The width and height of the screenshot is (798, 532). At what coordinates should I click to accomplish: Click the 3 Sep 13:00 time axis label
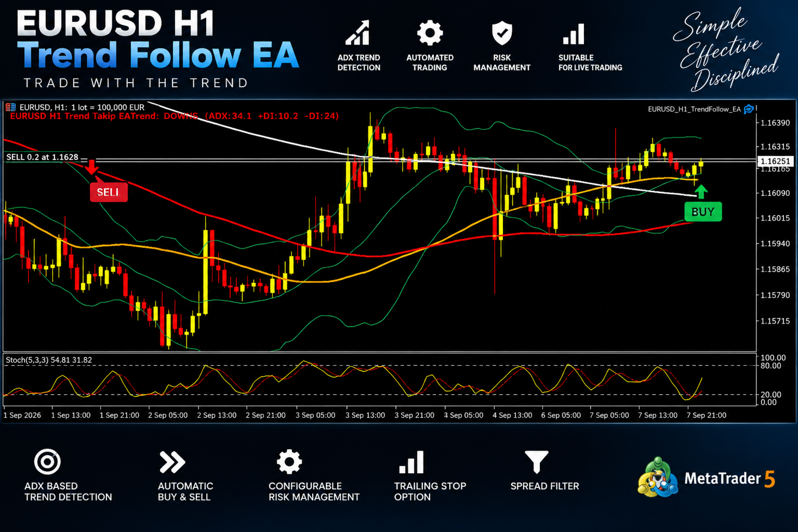[365, 415]
